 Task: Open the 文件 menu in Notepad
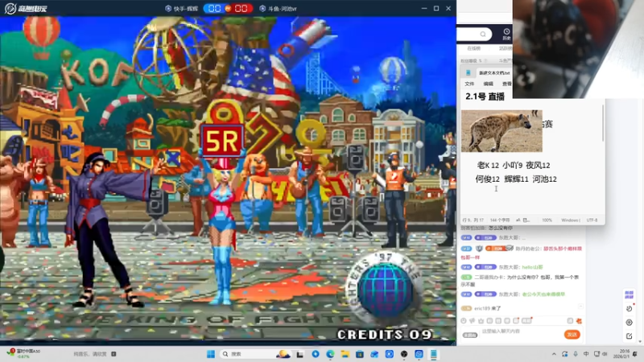pyautogui.click(x=469, y=84)
